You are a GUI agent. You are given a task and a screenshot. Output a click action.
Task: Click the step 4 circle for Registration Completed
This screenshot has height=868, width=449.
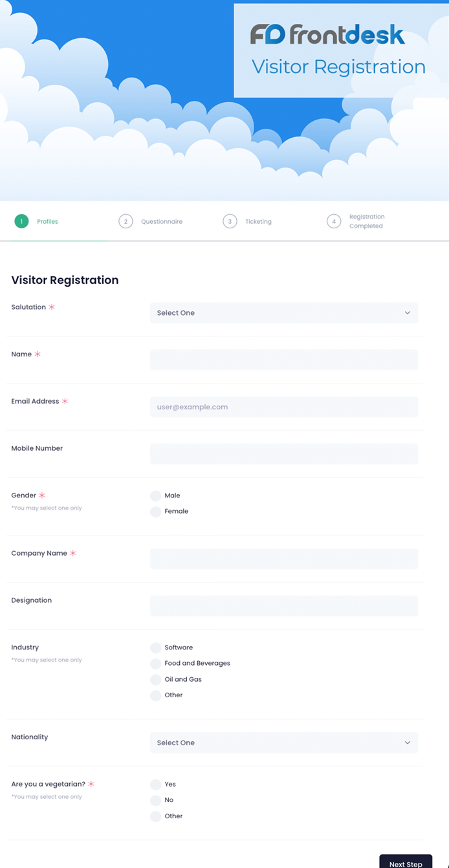334,221
